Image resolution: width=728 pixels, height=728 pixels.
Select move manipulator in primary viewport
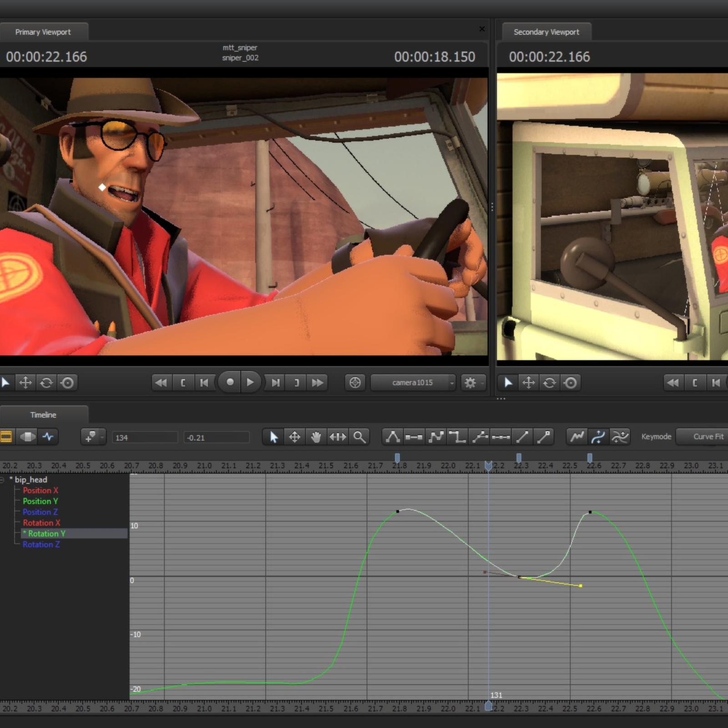click(x=25, y=383)
